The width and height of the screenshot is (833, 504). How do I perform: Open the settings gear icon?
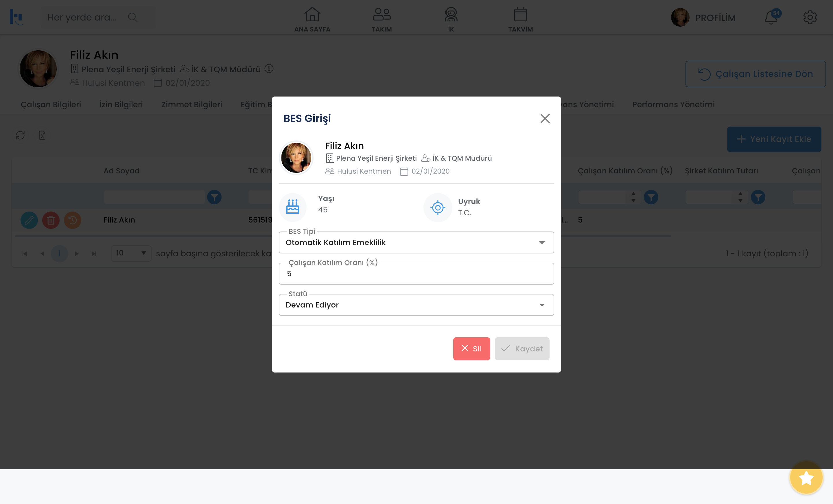coord(810,18)
